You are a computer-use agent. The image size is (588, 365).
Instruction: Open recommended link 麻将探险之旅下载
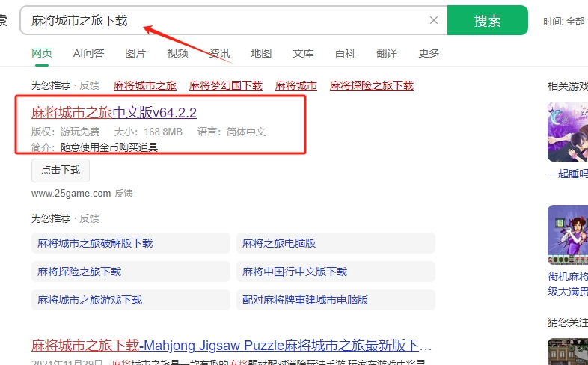372,85
